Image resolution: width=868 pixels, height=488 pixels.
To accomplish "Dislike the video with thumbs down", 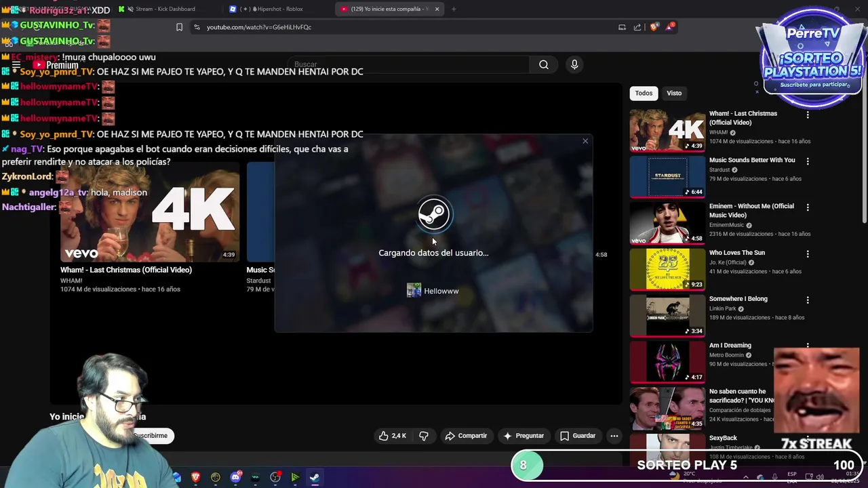I will point(424,436).
